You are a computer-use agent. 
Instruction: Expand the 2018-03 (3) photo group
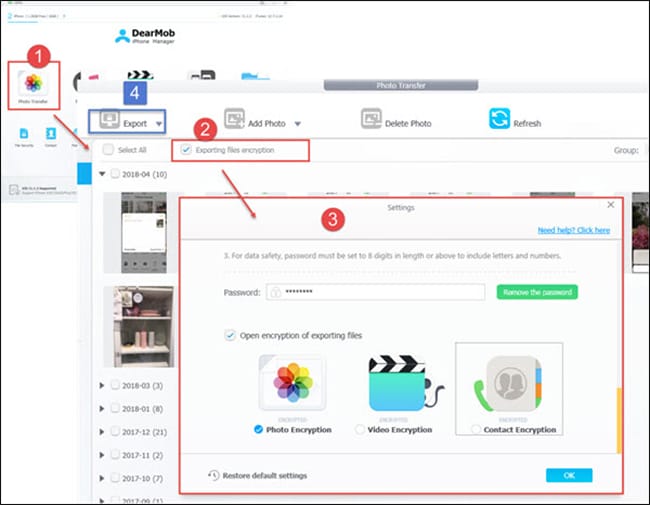point(102,386)
